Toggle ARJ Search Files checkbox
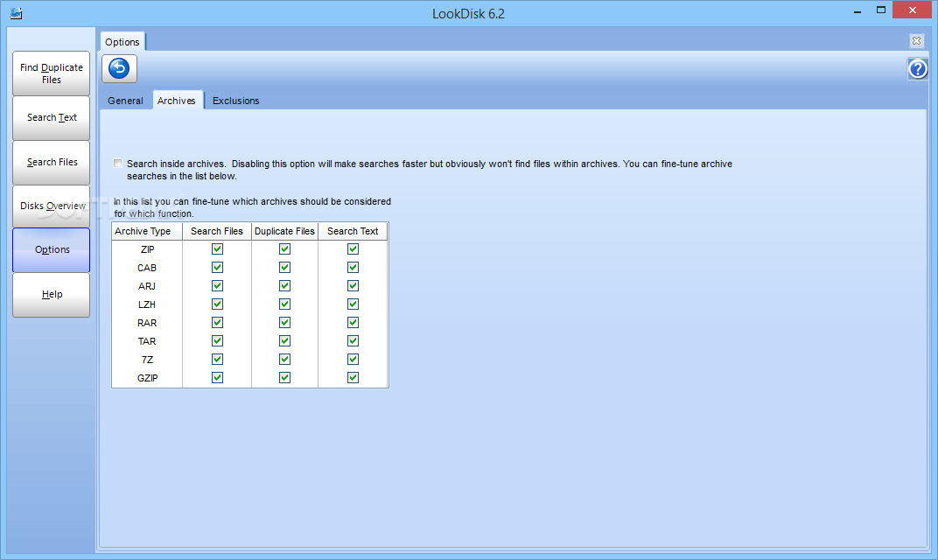This screenshot has width=938, height=560. (217, 286)
